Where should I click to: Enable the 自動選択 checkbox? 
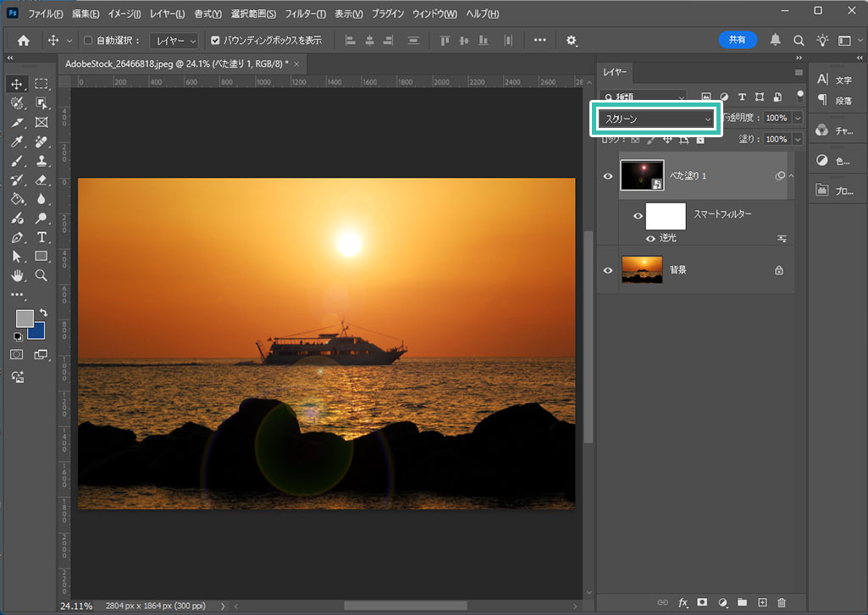click(x=88, y=40)
